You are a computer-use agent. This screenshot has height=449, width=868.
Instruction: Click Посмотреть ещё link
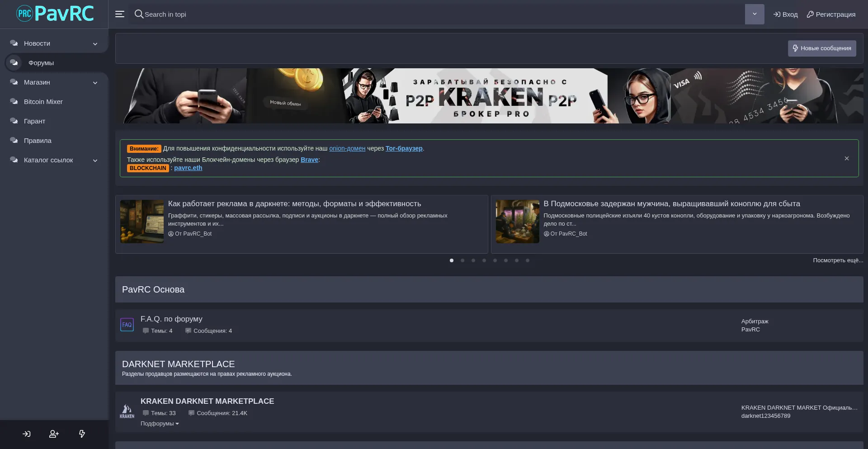pos(838,260)
